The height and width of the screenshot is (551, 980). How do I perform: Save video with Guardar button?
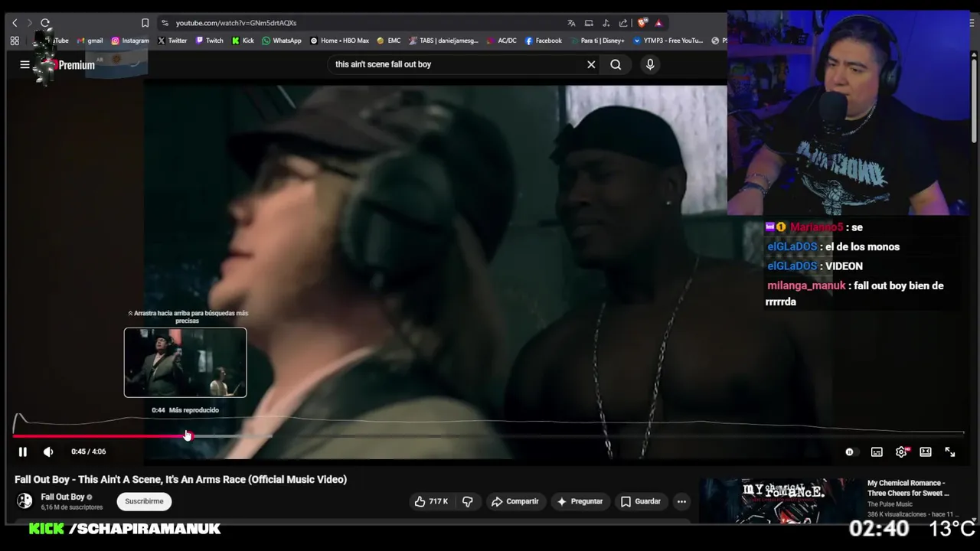pyautogui.click(x=640, y=501)
